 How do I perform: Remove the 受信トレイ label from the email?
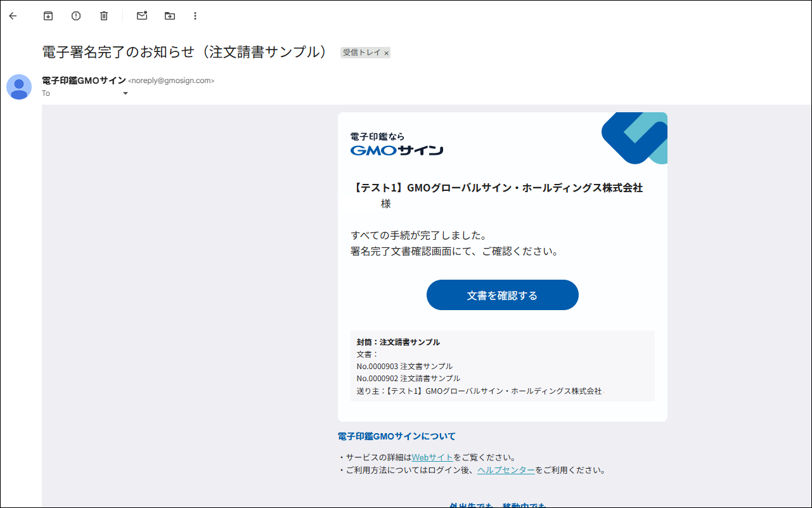point(386,53)
